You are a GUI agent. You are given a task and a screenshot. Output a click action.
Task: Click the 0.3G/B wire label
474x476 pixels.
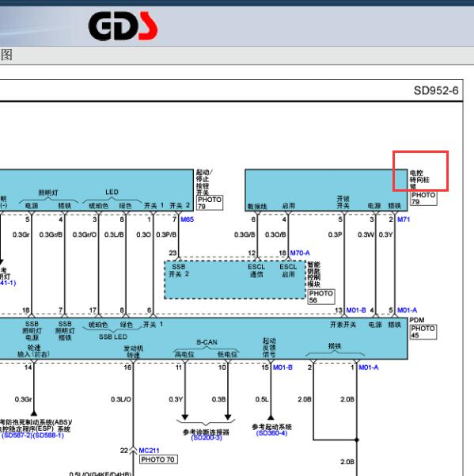coord(245,234)
